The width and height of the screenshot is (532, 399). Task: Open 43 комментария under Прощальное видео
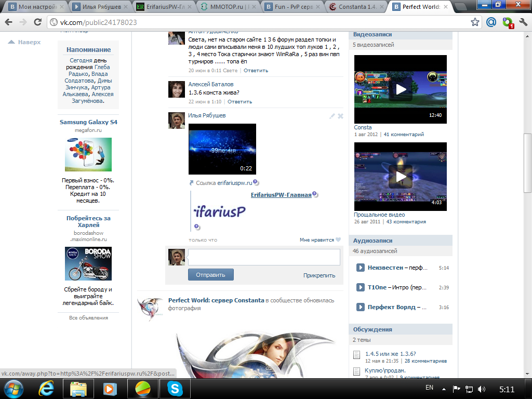406,221
